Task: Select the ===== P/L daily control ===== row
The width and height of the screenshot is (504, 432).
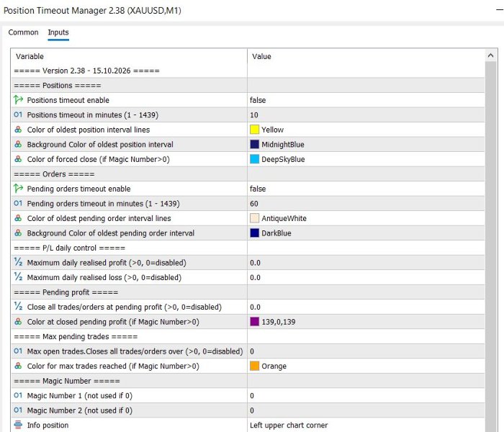Action: (x=248, y=248)
